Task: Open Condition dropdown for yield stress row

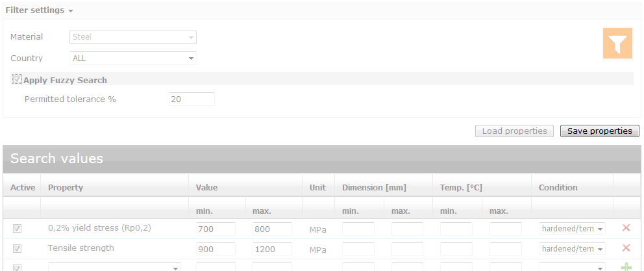Action: click(572, 229)
